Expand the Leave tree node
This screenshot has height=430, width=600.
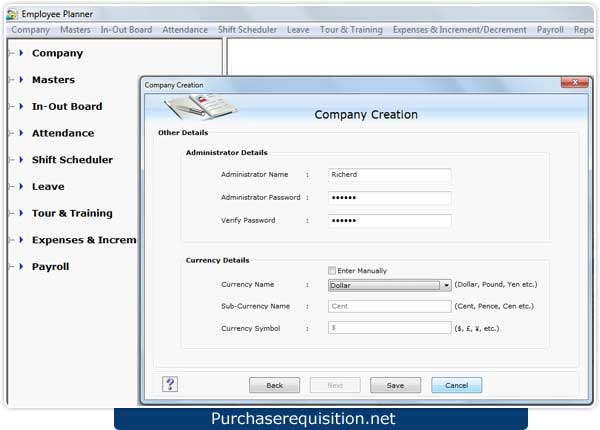21,186
